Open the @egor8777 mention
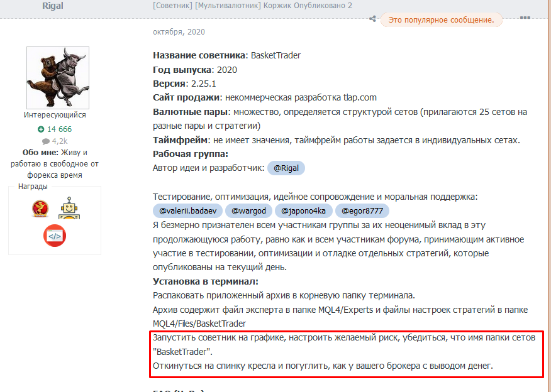The image size is (551, 392). pyautogui.click(x=362, y=211)
